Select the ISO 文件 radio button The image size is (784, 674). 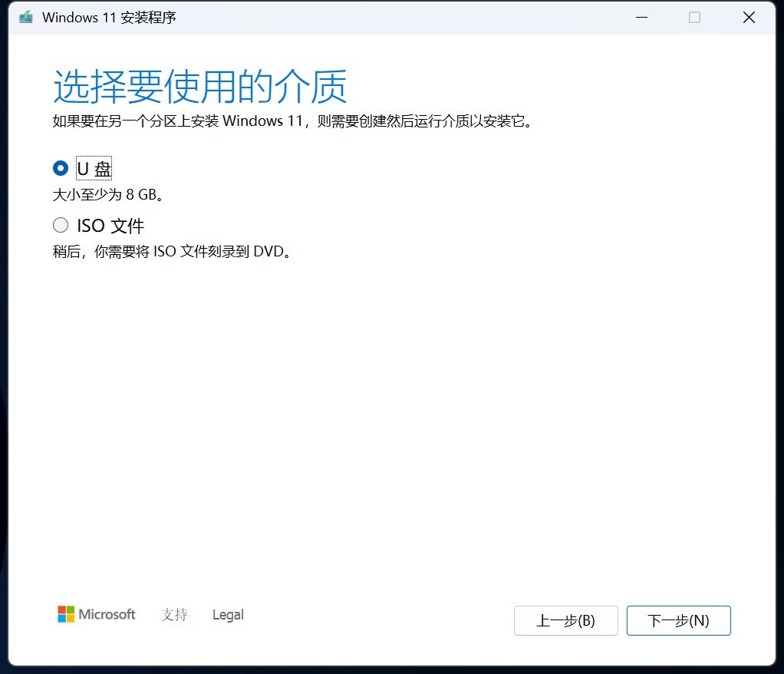[60, 225]
